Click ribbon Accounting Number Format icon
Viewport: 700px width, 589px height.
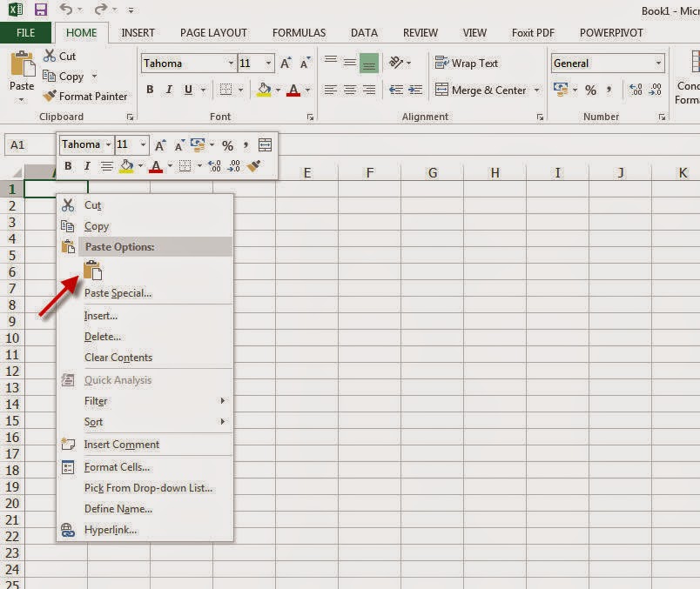pos(561,89)
